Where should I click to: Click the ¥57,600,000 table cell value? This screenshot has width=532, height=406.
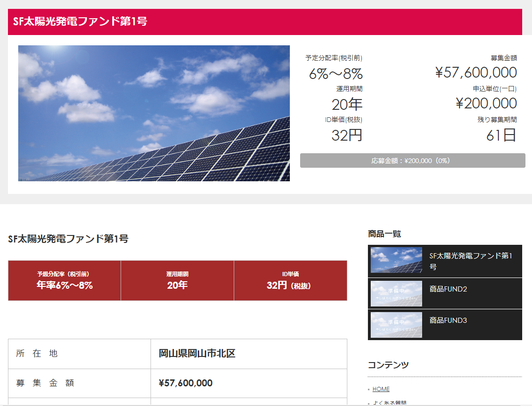pyautogui.click(x=249, y=383)
